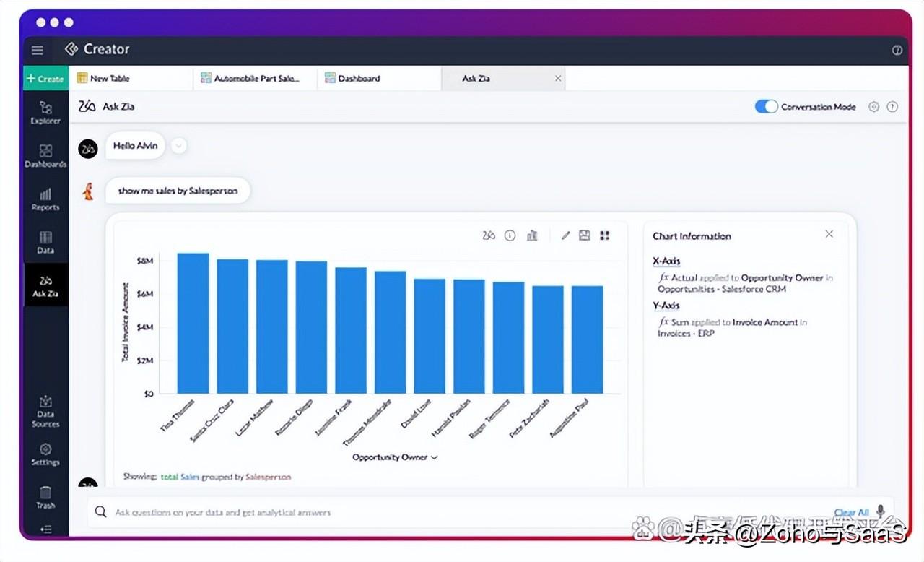This screenshot has width=924, height=562.
Task: Click the Tina Thomas bar in chart
Action: (x=193, y=323)
